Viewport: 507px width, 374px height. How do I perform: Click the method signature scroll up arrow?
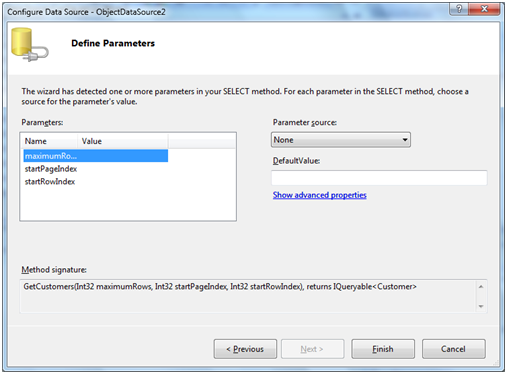tap(481, 287)
